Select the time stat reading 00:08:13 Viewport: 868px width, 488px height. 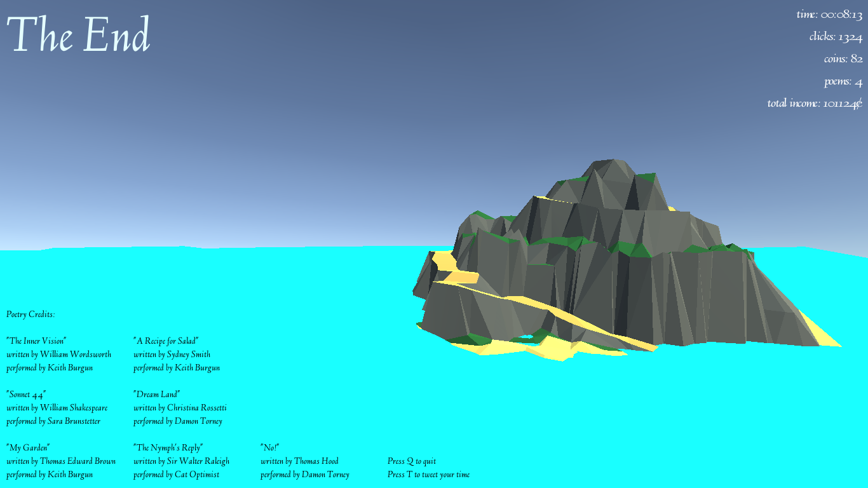829,15
